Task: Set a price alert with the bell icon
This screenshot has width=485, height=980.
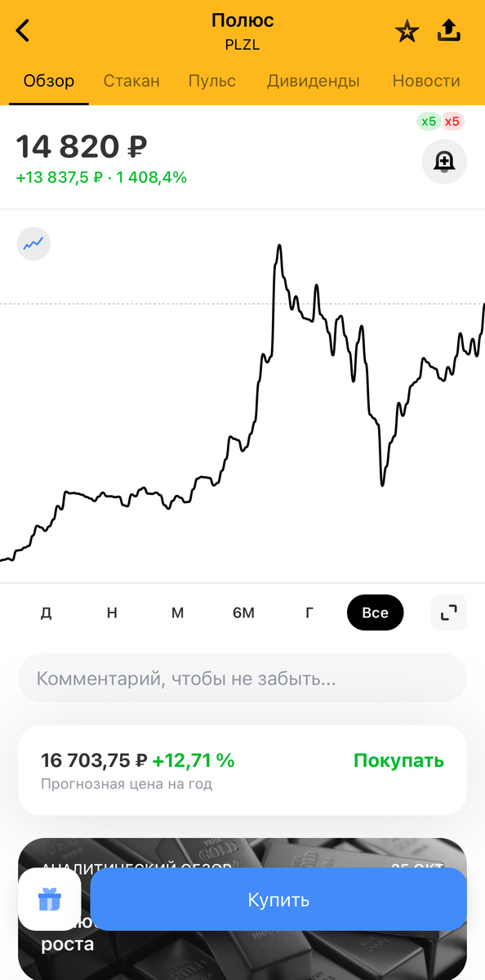Action: [444, 162]
